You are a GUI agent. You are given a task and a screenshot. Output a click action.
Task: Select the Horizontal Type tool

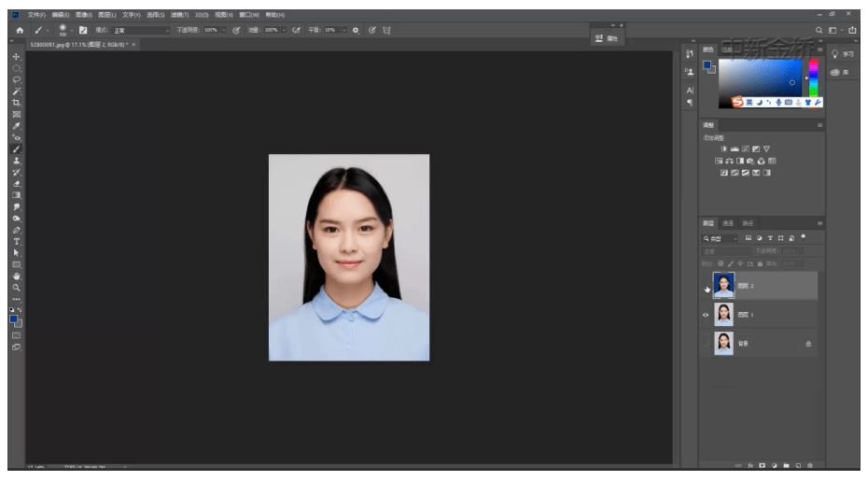point(16,241)
